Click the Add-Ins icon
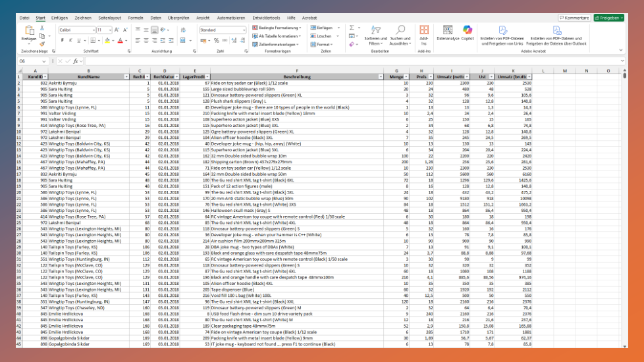The image size is (644, 362). pyautogui.click(x=424, y=33)
